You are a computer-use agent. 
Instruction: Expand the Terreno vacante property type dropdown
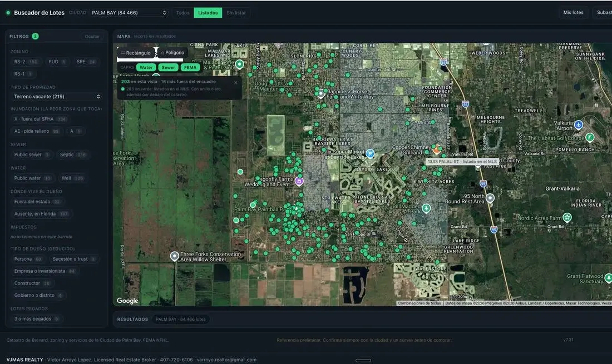pyautogui.click(x=57, y=96)
